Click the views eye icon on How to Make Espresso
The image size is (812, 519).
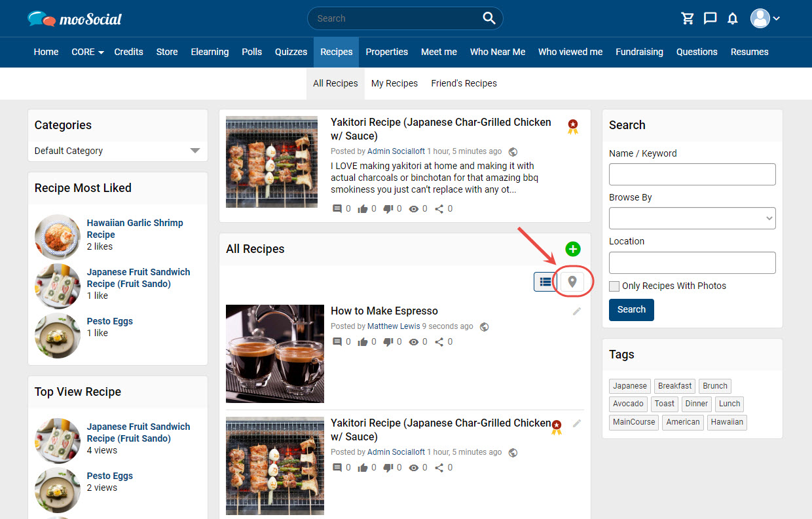pyautogui.click(x=414, y=342)
